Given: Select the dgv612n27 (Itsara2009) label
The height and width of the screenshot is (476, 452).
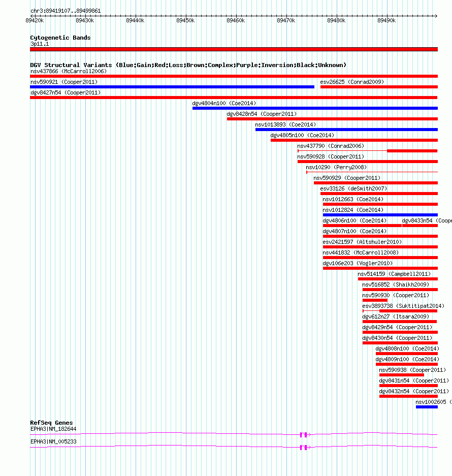Looking at the screenshot, I should (396, 316).
